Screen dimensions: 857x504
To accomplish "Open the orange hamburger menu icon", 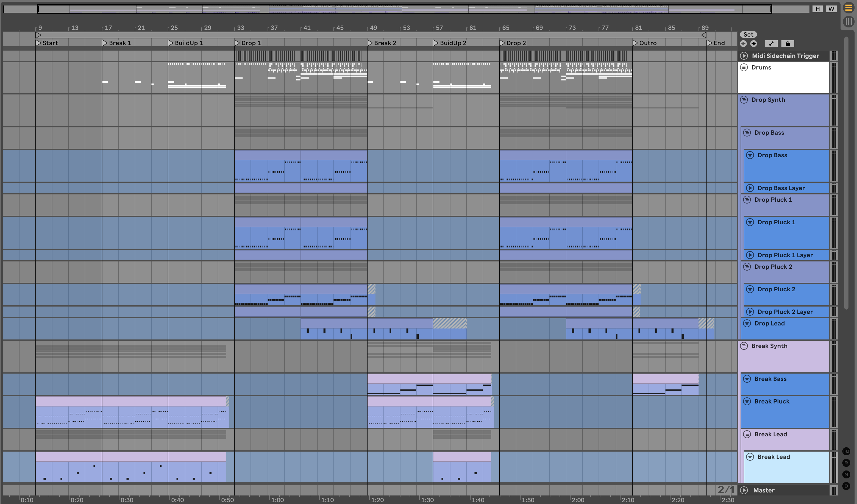I will point(849,8).
